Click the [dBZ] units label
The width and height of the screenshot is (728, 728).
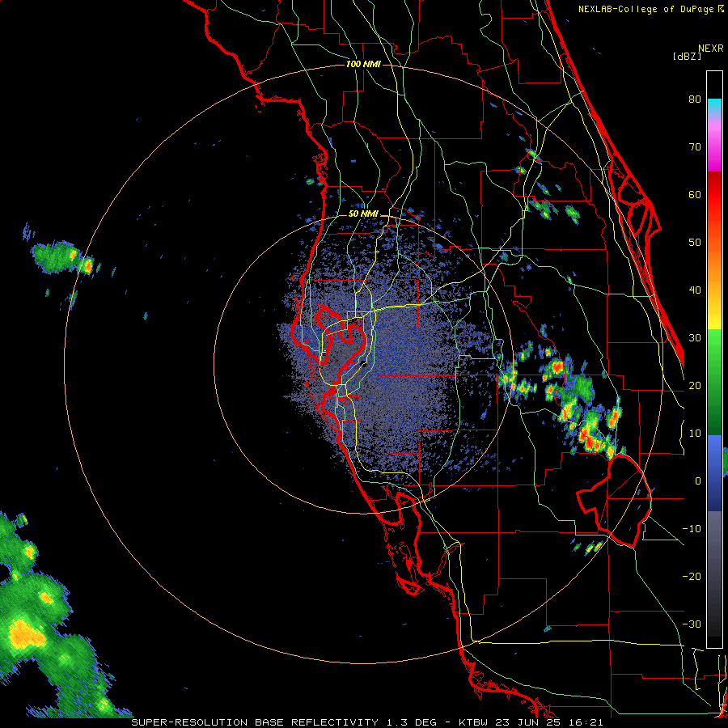[x=687, y=56]
